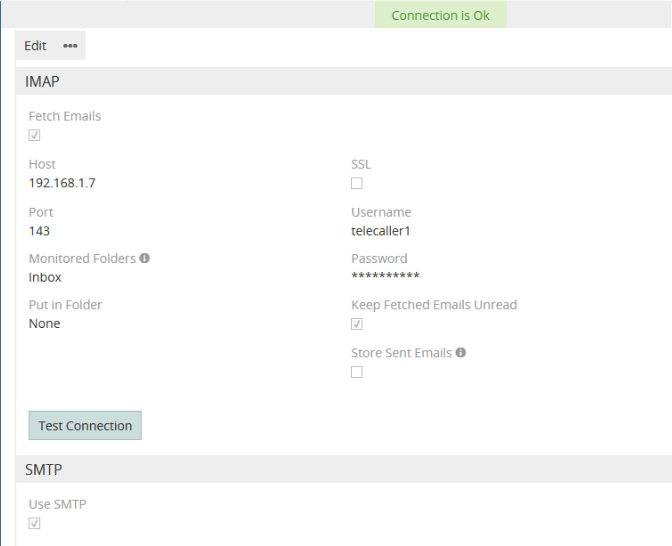The image size is (672, 546).
Task: Select the host value 192.168.1.7
Action: [62, 183]
